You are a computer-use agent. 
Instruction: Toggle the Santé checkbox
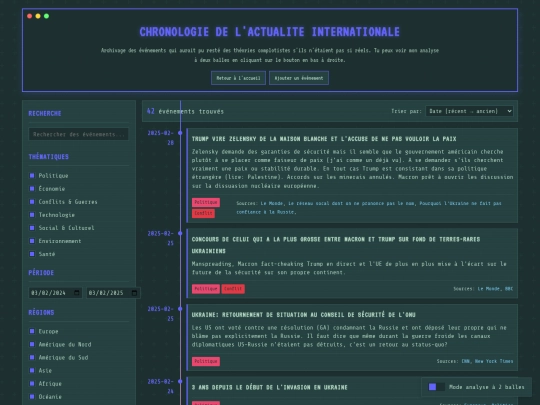(32, 254)
